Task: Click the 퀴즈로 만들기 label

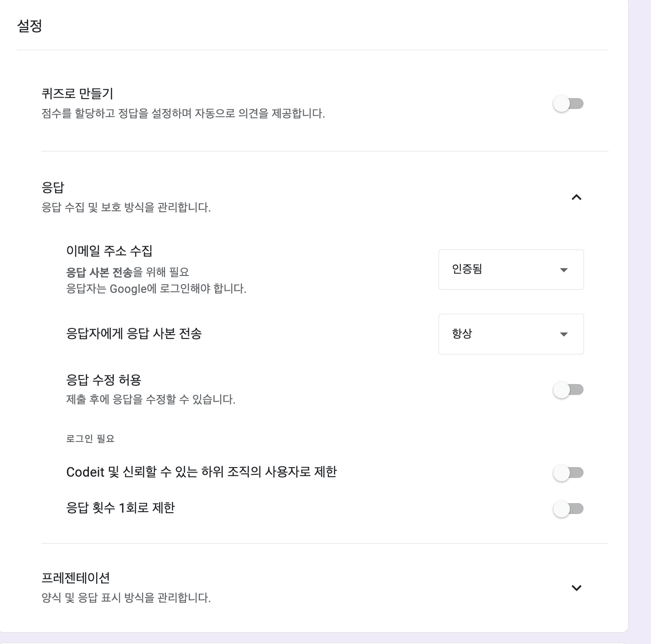Action: point(77,93)
